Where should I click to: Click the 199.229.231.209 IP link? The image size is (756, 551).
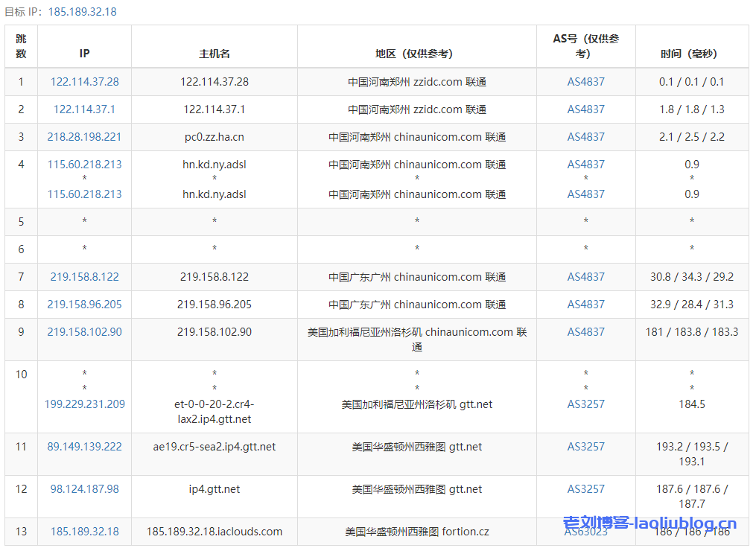(84, 404)
